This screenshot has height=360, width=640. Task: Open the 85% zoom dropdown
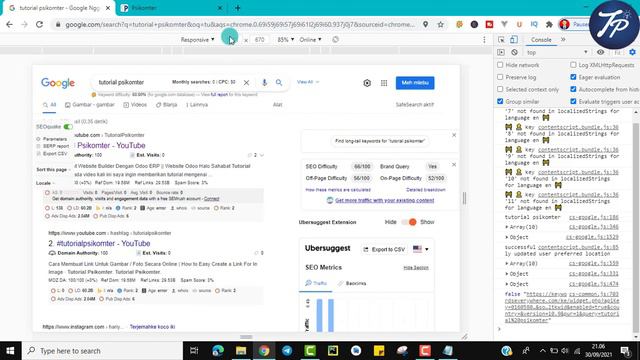click(285, 40)
